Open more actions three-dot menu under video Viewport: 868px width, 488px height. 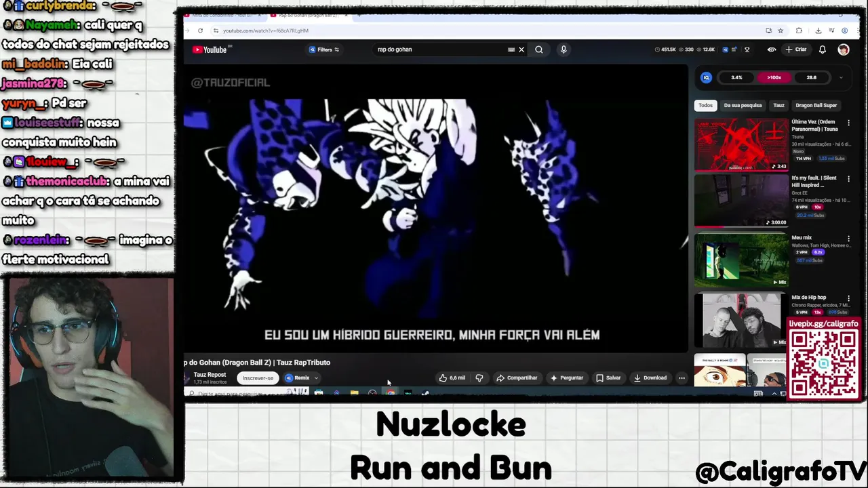(682, 378)
